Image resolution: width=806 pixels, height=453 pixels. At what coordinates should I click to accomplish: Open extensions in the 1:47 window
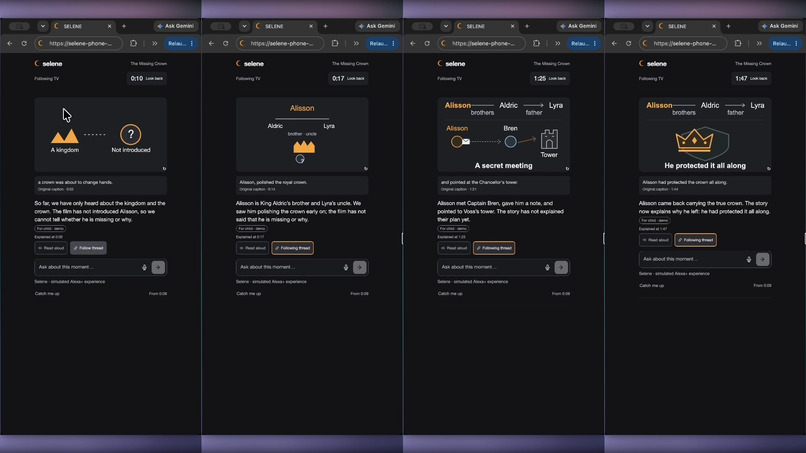click(738, 44)
